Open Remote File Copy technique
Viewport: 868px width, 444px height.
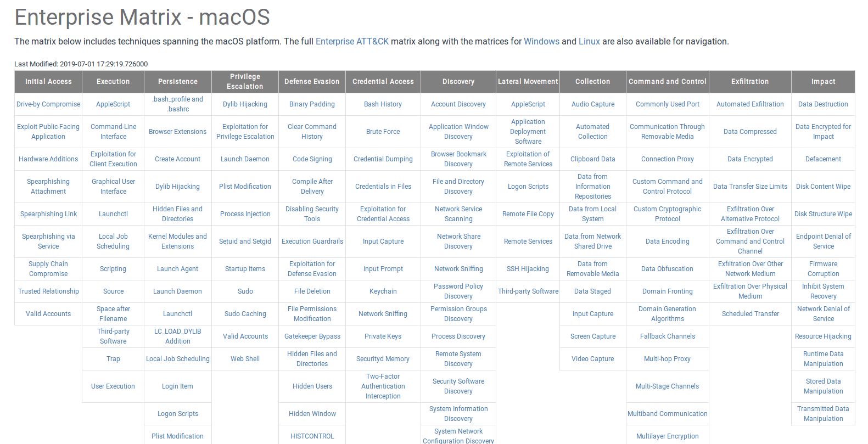click(x=528, y=213)
